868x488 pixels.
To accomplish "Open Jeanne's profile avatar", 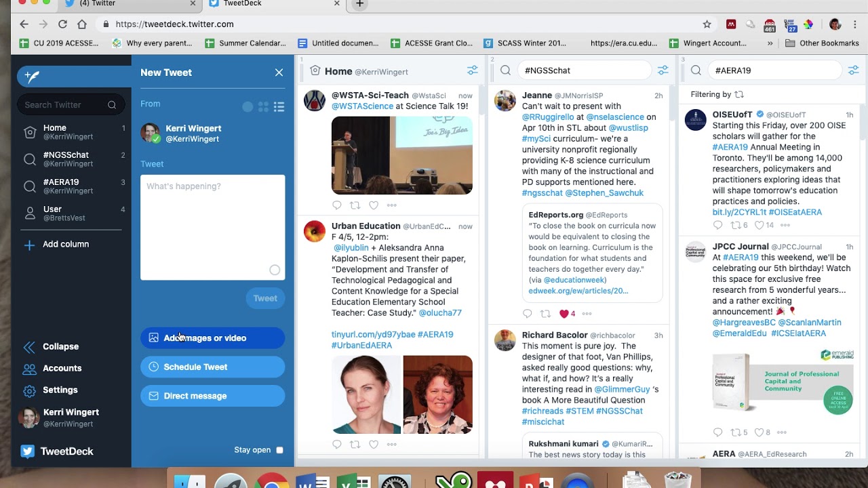I will point(505,100).
